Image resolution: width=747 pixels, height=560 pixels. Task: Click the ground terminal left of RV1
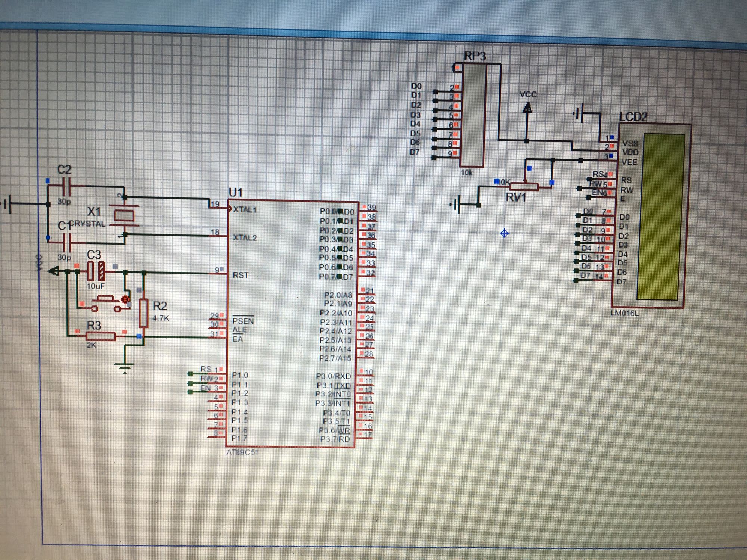coord(456,205)
